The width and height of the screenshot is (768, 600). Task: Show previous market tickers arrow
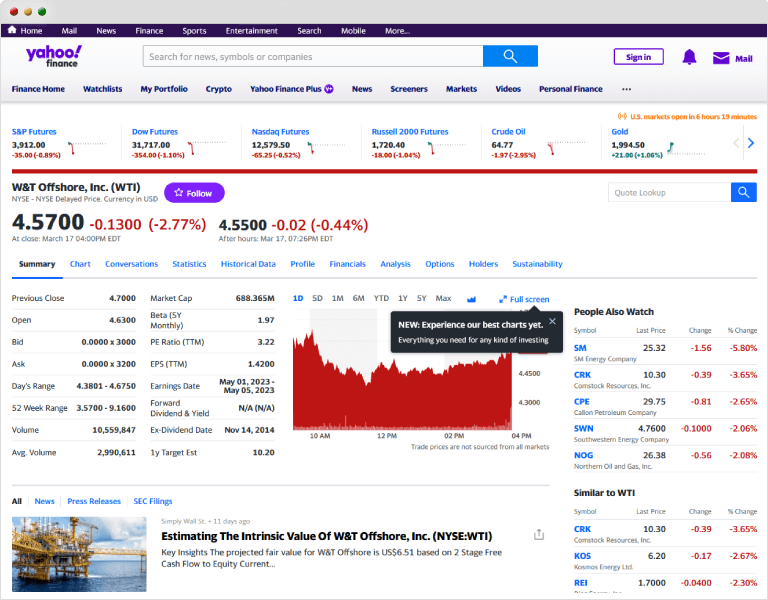point(736,143)
